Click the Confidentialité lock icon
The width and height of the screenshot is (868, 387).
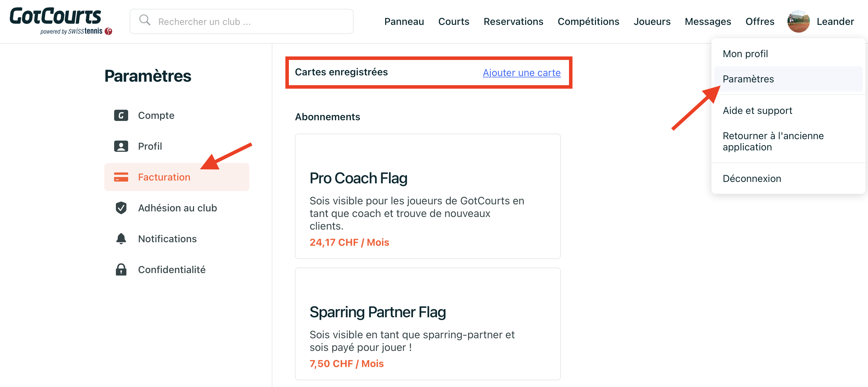click(x=121, y=270)
